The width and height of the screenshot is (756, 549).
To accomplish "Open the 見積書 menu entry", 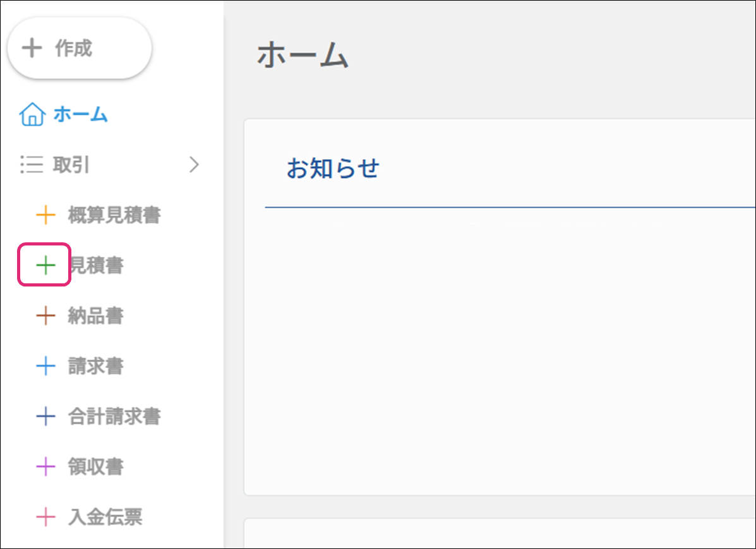I will 97,266.
